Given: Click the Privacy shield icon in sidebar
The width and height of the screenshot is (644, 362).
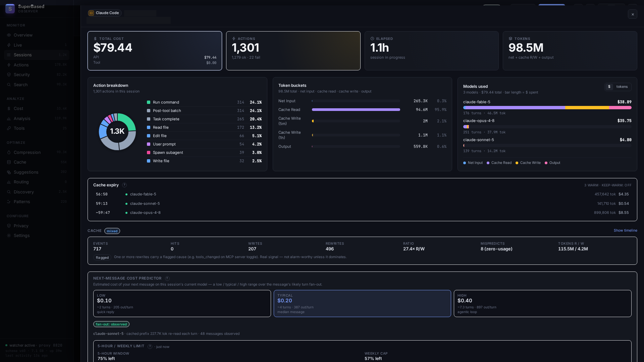Looking at the screenshot, I should [9, 226].
